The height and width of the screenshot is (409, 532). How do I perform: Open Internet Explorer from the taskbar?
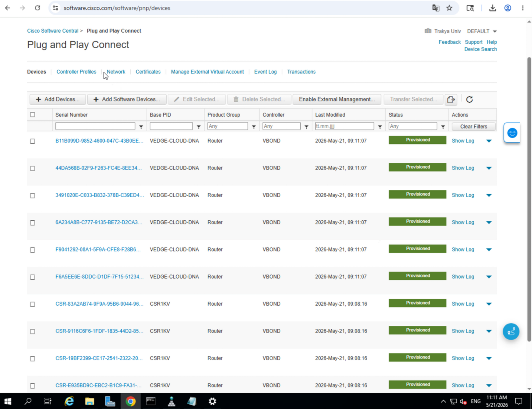click(69, 401)
